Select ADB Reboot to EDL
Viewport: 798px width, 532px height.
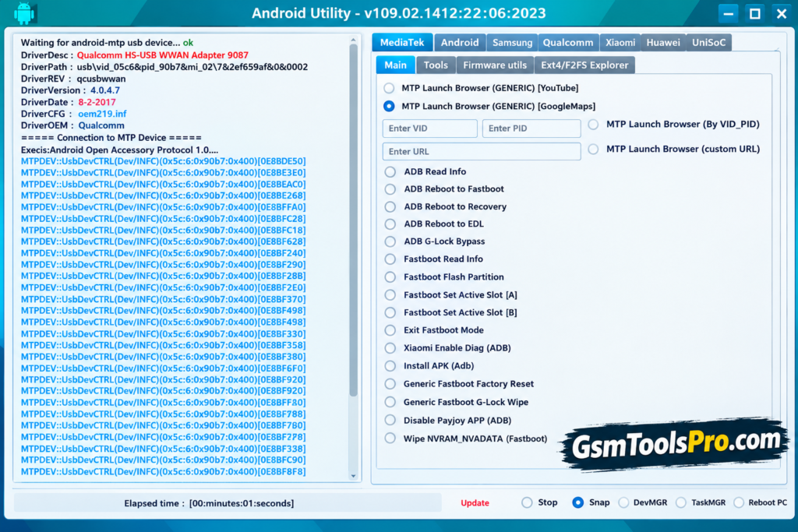390,224
